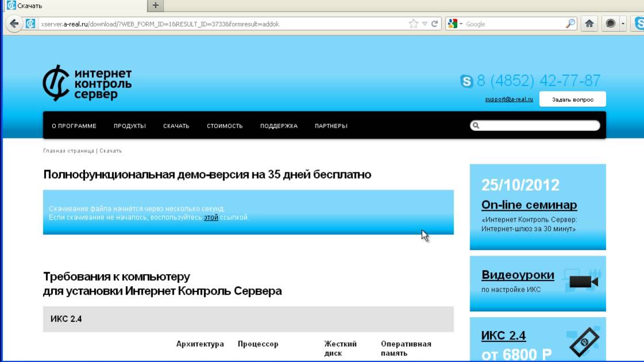Open the support@a-real.ru email link
The height and width of the screenshot is (362, 644).
coord(509,99)
